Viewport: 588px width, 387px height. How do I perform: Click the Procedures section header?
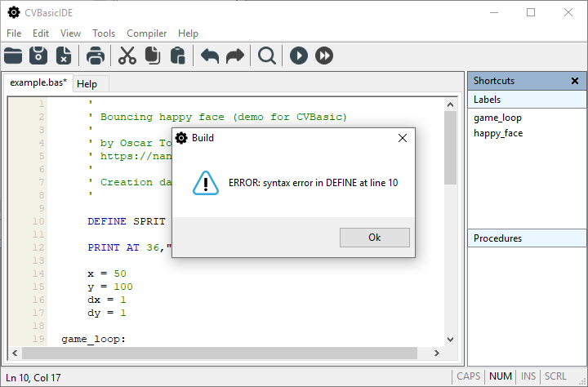(x=527, y=238)
